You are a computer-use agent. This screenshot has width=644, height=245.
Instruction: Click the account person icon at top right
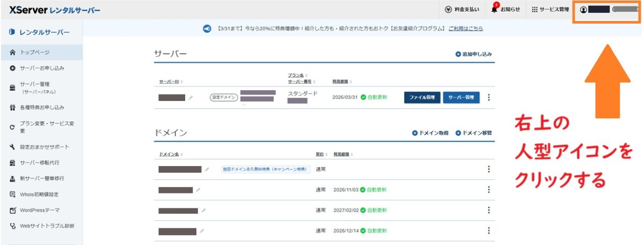click(x=584, y=10)
